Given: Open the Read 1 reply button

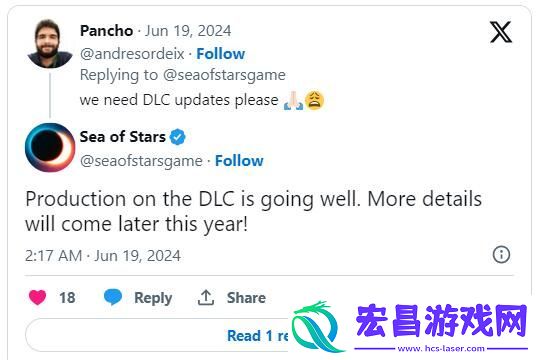Looking at the screenshot, I should pos(158,335).
